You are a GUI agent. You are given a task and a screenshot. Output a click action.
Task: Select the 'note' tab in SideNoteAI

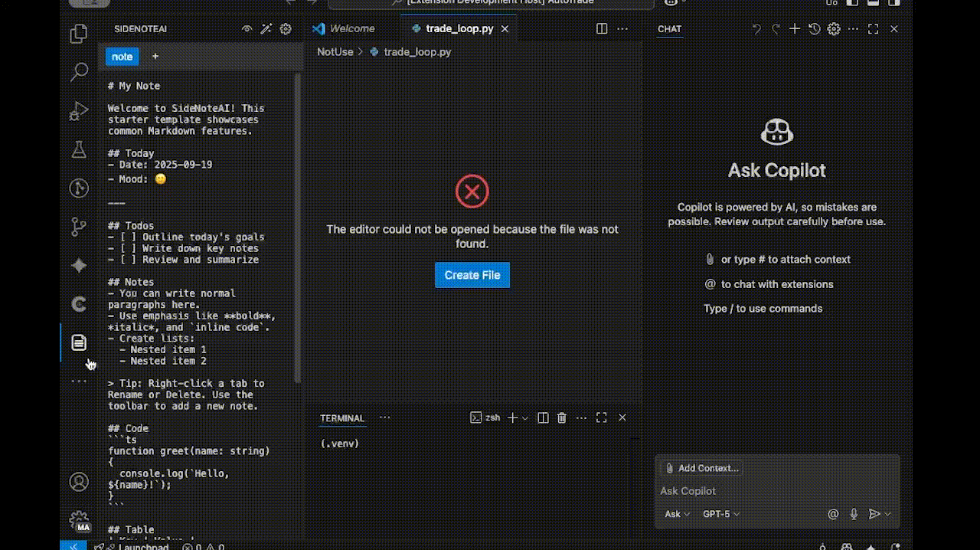(122, 56)
